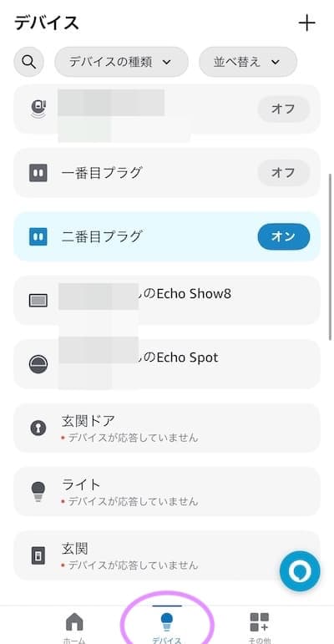Open the Echo Show8 device entry
Screen dimensions: 334x644
pos(167,301)
